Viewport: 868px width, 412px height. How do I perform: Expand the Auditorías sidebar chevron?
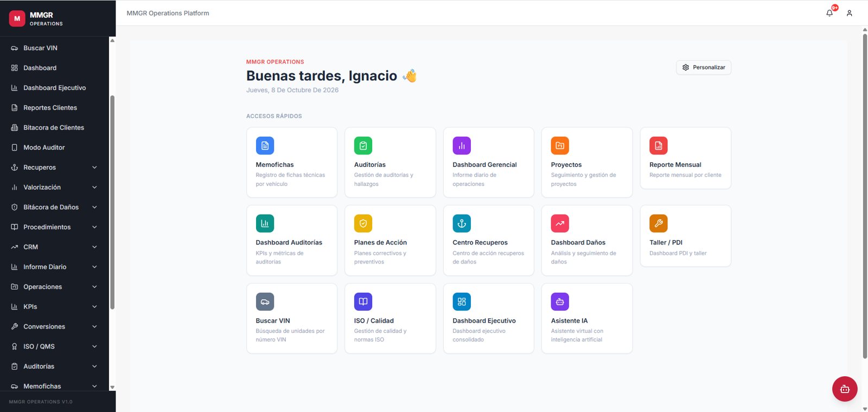point(94,366)
